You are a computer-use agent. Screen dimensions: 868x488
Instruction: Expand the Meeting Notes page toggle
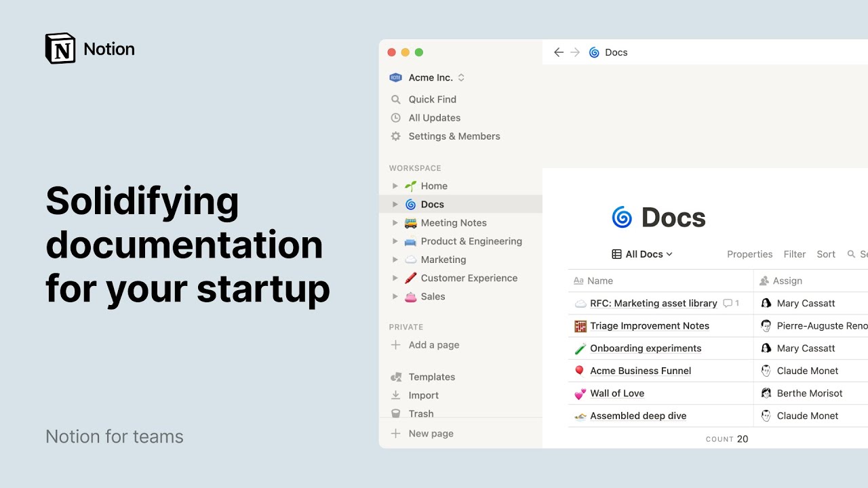click(395, 223)
